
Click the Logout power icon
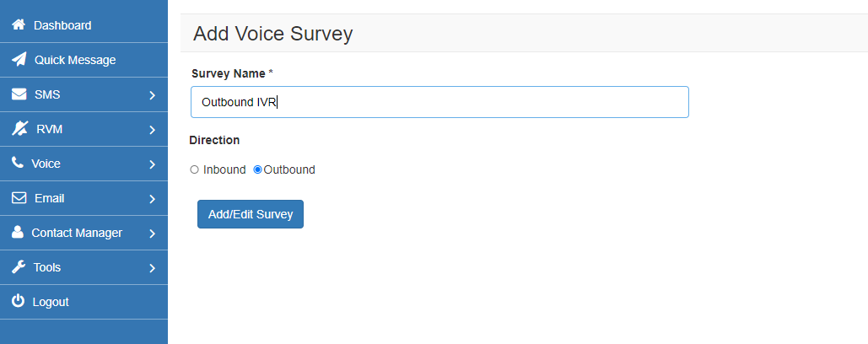pos(18,301)
